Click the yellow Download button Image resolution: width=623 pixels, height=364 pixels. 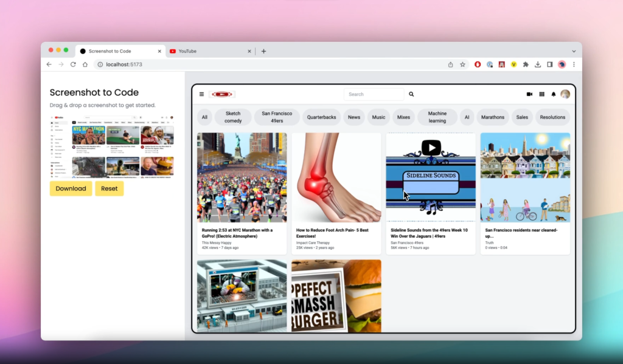(x=71, y=188)
